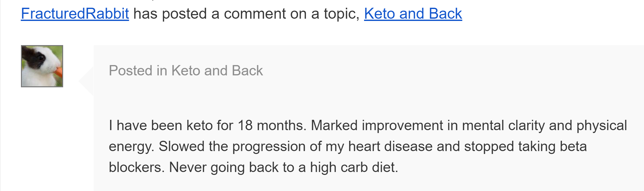Click the words 'heart disease' in the comment

click(x=390, y=146)
